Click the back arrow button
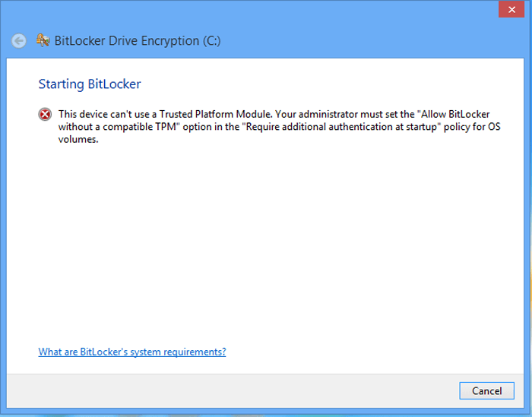The width and height of the screenshot is (532, 417). pyautogui.click(x=19, y=41)
